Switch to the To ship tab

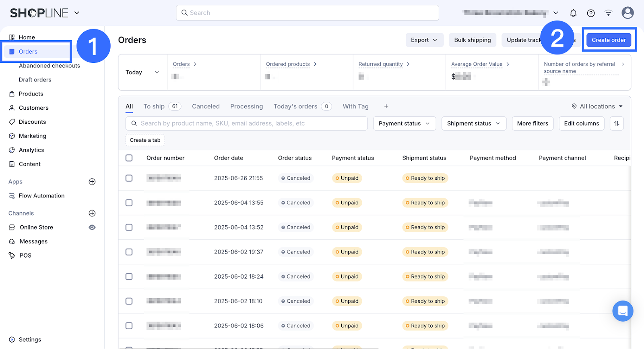154,106
